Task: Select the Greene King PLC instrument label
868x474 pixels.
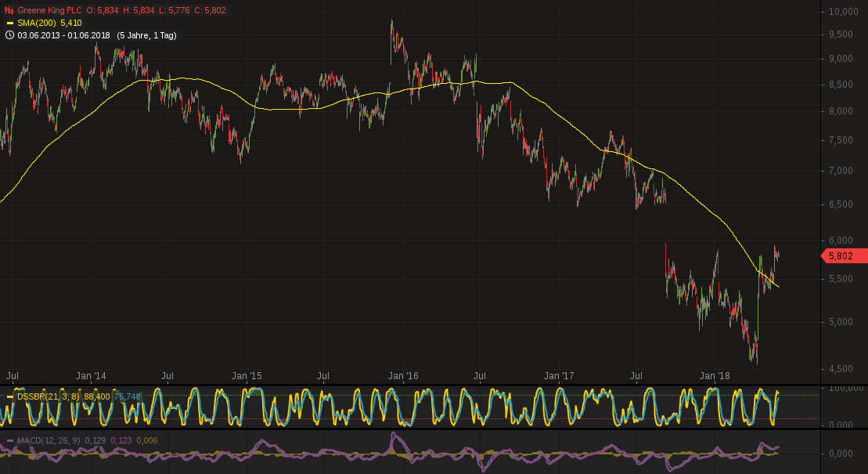Action: click(48, 11)
